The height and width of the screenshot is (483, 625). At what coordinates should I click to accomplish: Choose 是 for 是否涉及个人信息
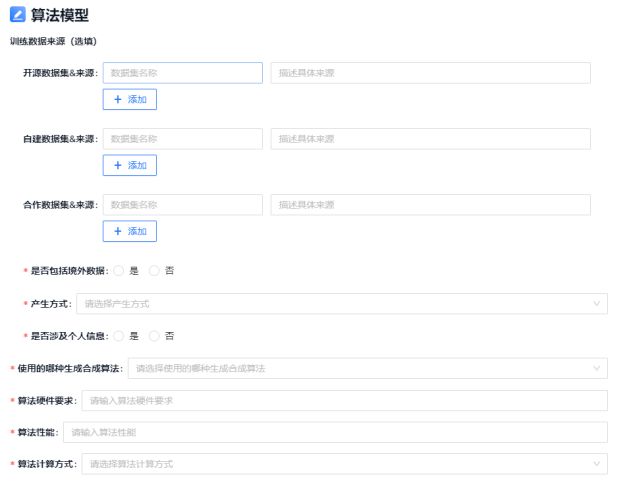pos(119,336)
